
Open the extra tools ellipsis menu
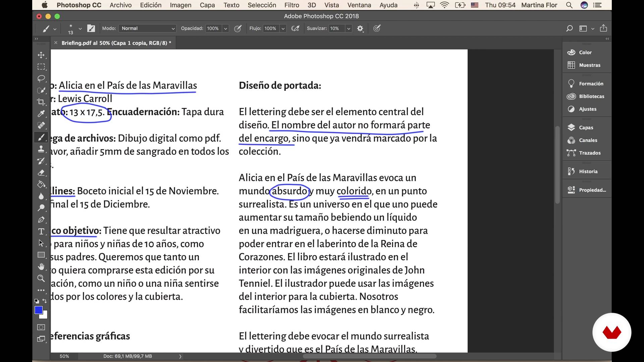pyautogui.click(x=41, y=290)
